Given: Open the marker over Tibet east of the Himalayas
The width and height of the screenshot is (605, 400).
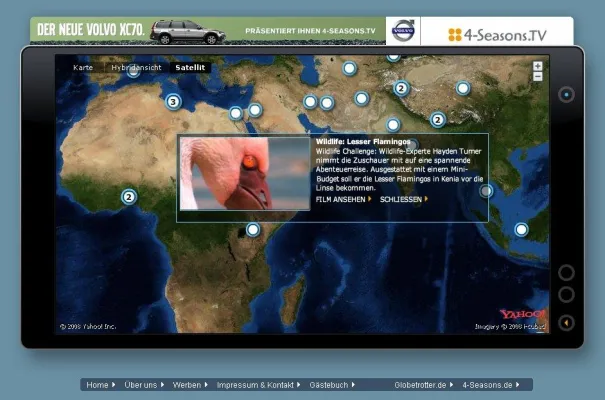Looking at the screenshot, I should click(463, 88).
